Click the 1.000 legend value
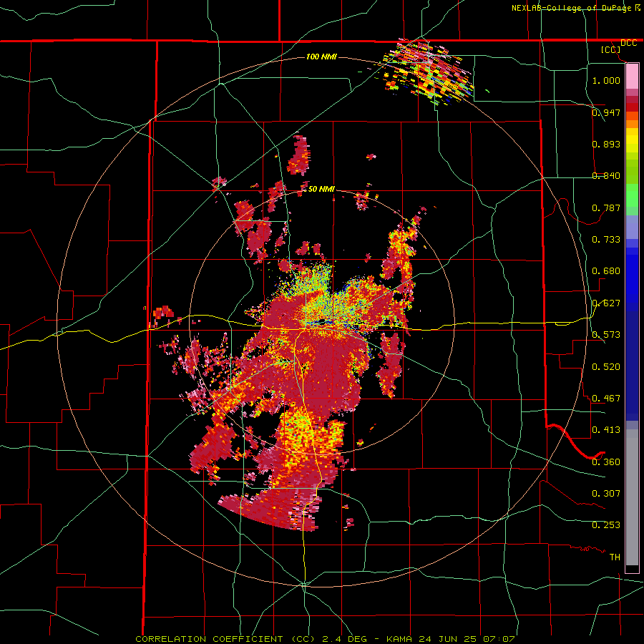 (606, 80)
